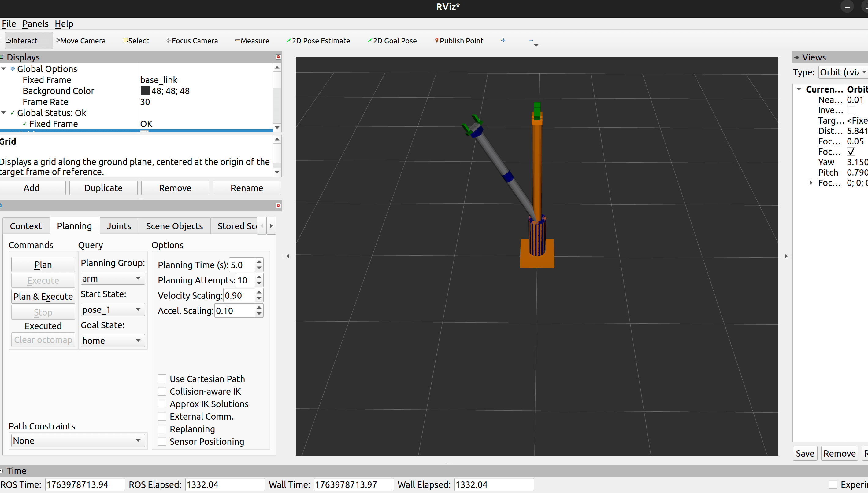868x493 pixels.
Task: Enable the Replanning checkbox
Action: pos(162,429)
